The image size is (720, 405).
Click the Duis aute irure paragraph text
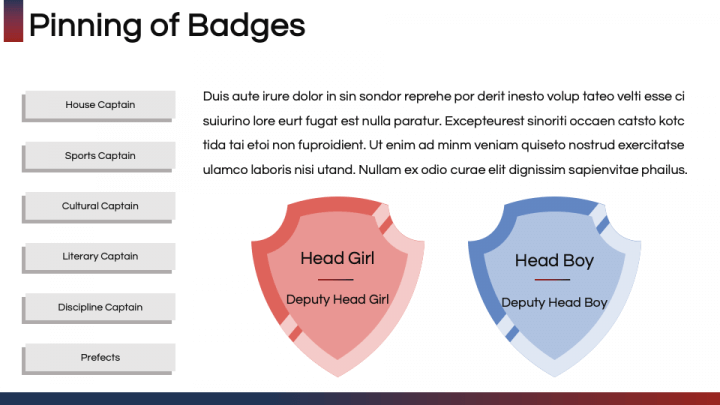[x=444, y=133]
